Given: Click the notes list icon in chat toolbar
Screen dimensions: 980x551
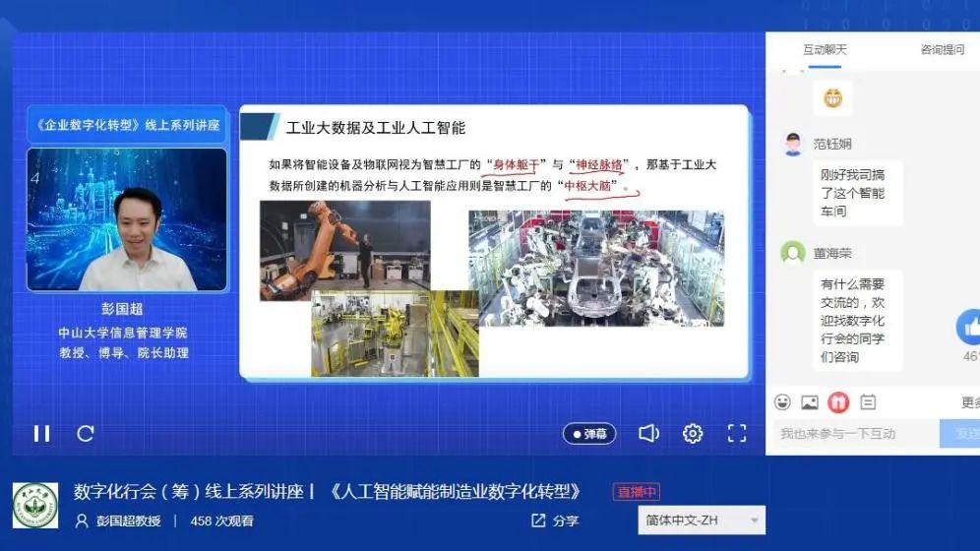Looking at the screenshot, I should point(868,401).
